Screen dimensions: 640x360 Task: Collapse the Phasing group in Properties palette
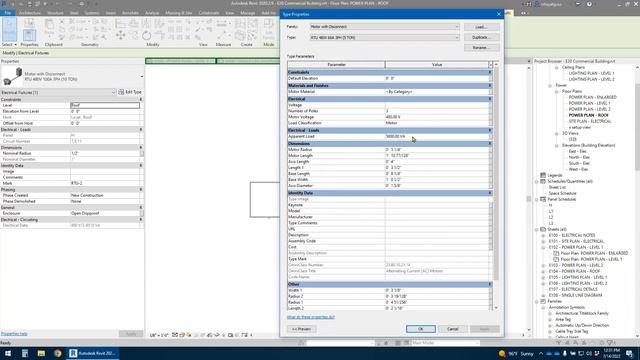click(x=141, y=190)
